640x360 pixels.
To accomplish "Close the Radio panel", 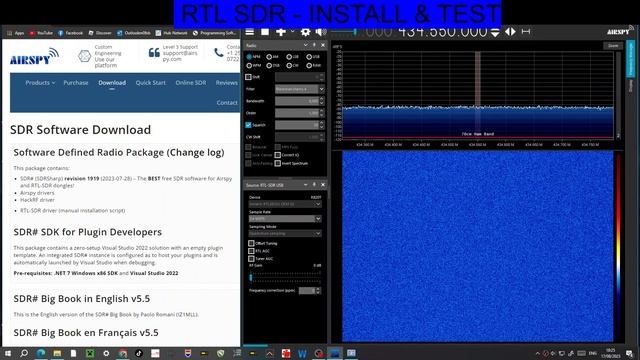I will click(323, 45).
